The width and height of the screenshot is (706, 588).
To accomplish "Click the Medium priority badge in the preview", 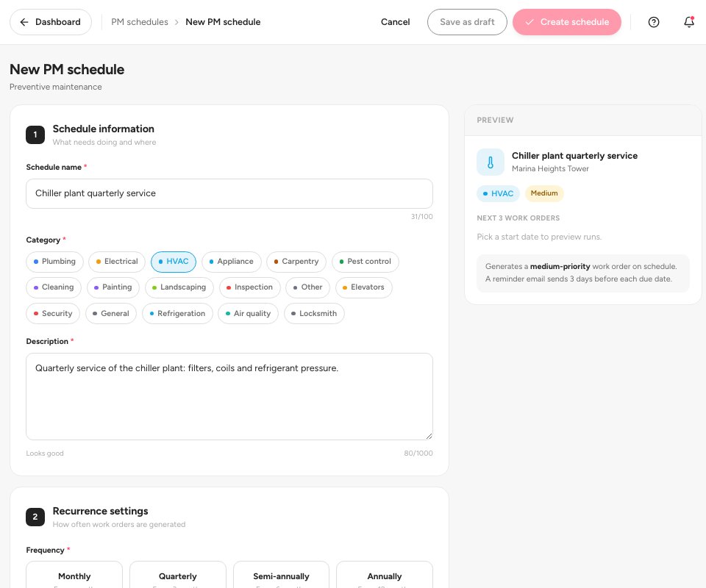I will (544, 193).
